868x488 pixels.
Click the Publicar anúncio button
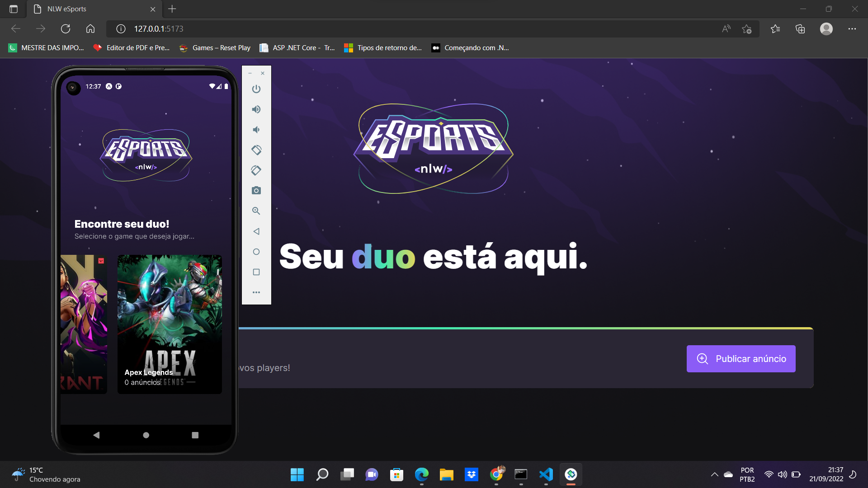point(741,358)
